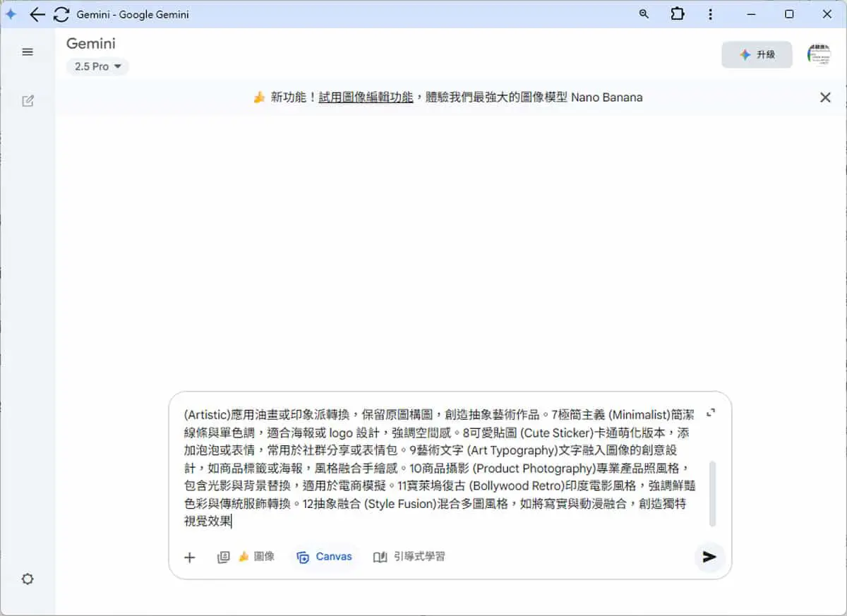Open the zoom magnifier icon in title bar
847x616 pixels.
(x=644, y=14)
